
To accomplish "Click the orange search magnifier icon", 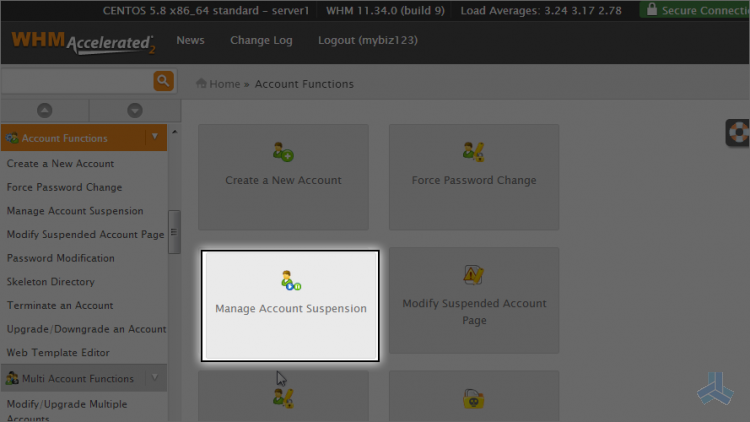I will pyautogui.click(x=163, y=81).
